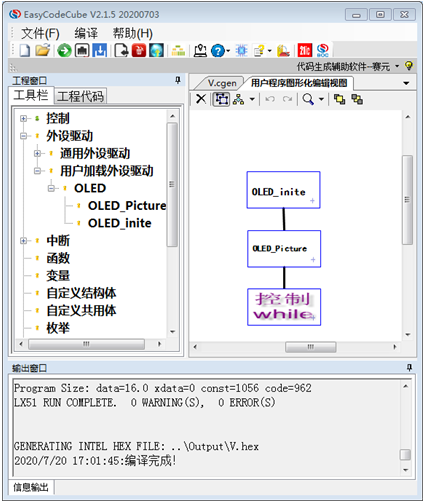Switch to the 工程代码 tab
Image resolution: width=423 pixels, height=501 pixels.
point(80,96)
